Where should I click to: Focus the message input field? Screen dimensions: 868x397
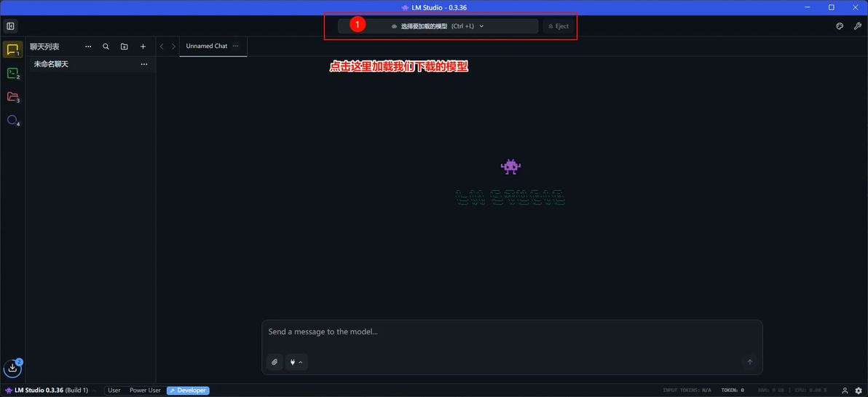pyautogui.click(x=512, y=332)
